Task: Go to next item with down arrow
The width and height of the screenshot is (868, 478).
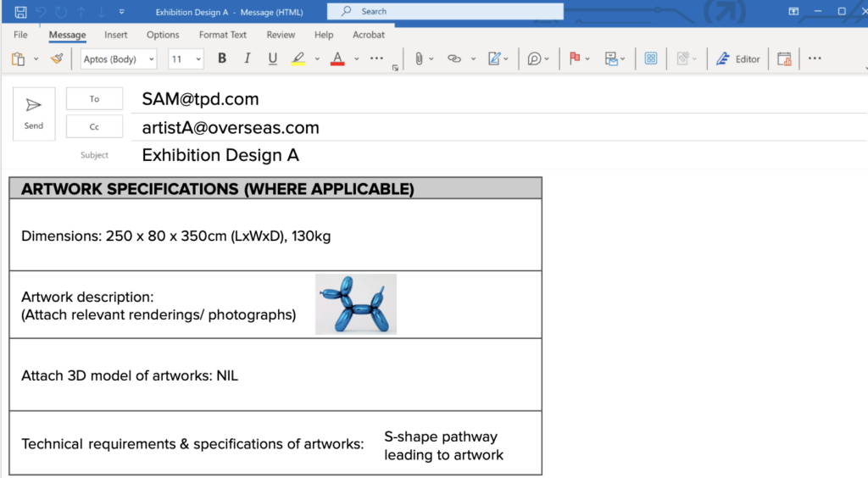Action: 102,12
